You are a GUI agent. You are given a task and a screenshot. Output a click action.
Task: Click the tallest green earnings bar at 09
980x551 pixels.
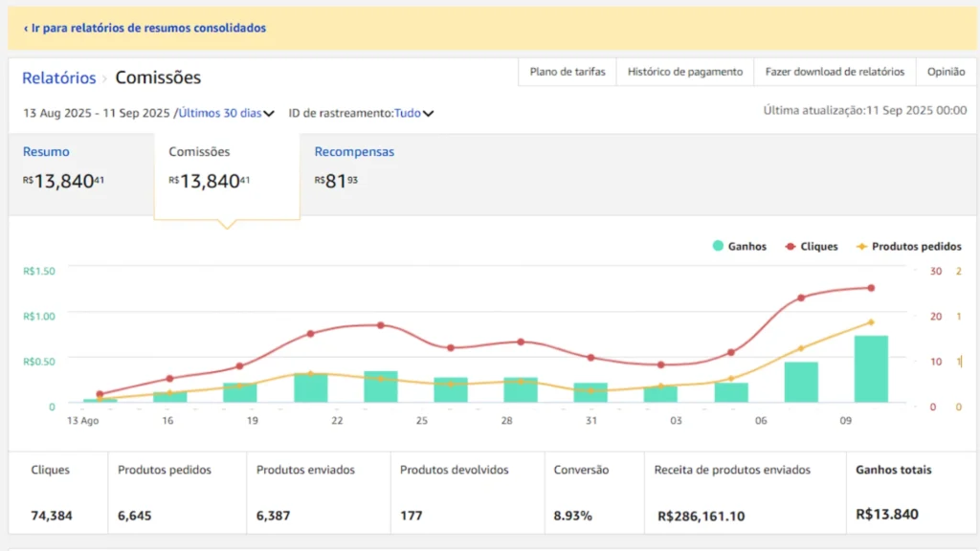(x=871, y=369)
